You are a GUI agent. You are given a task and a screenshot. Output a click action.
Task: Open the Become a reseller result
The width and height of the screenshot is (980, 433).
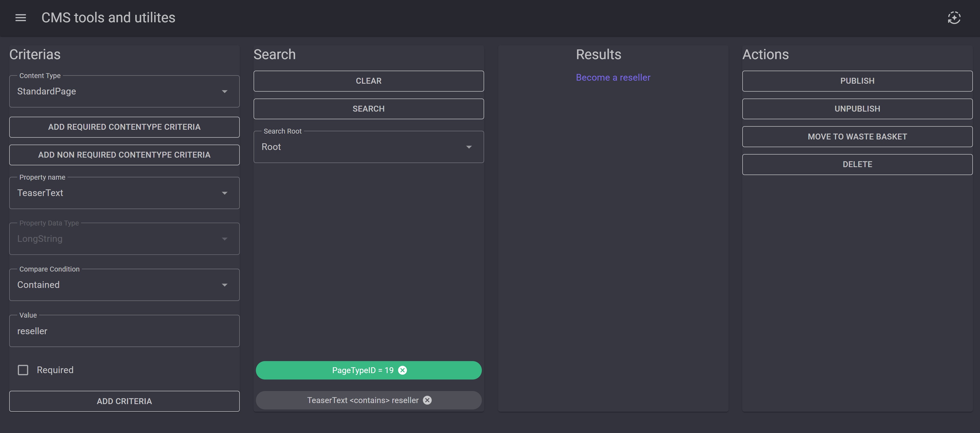(x=613, y=78)
